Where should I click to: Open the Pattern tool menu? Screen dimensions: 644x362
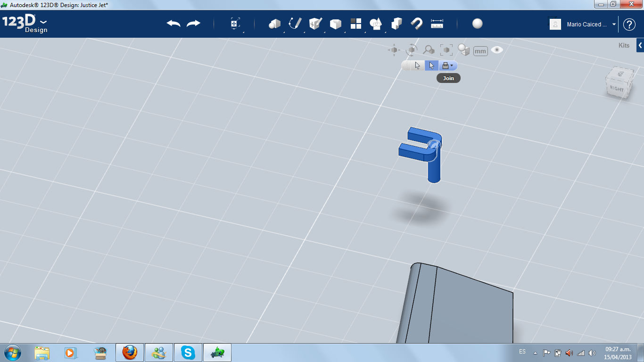click(356, 24)
